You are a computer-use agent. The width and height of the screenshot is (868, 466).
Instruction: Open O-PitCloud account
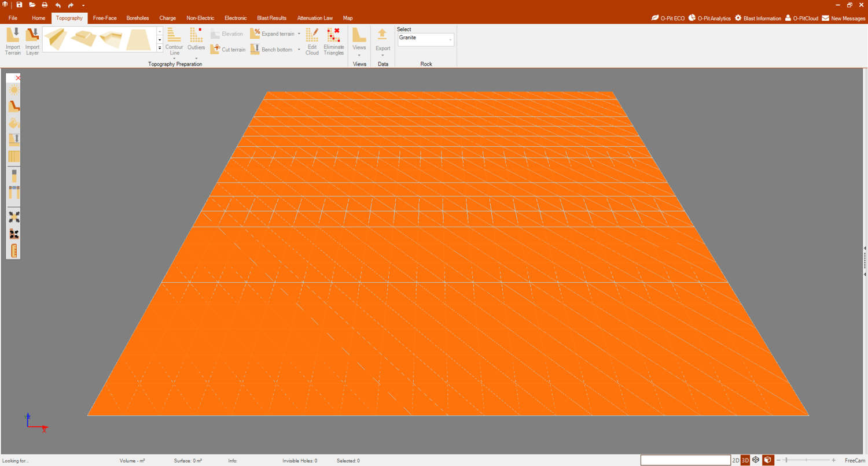(801, 19)
